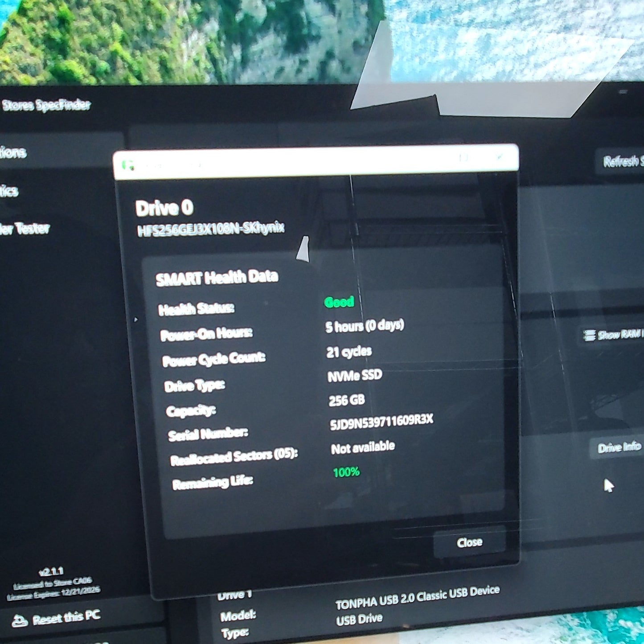Click the '256 GB' capacity value
The width and height of the screenshot is (644, 644).
tap(347, 400)
